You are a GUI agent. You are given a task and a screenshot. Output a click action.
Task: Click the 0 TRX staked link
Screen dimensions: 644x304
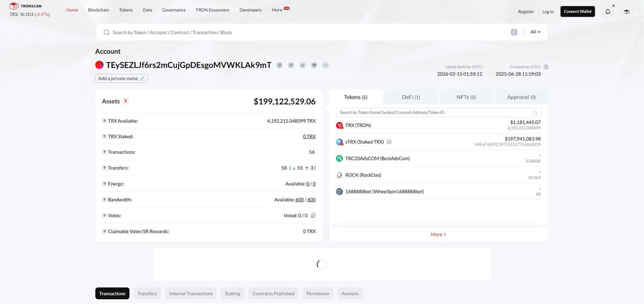[x=309, y=137]
